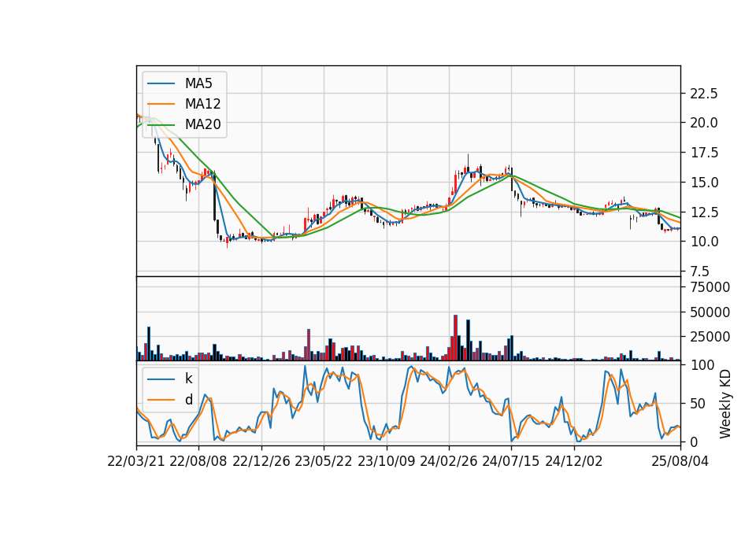756x543 pixels.
Task: Click the 50000 volume axis label
Action: click(x=710, y=312)
